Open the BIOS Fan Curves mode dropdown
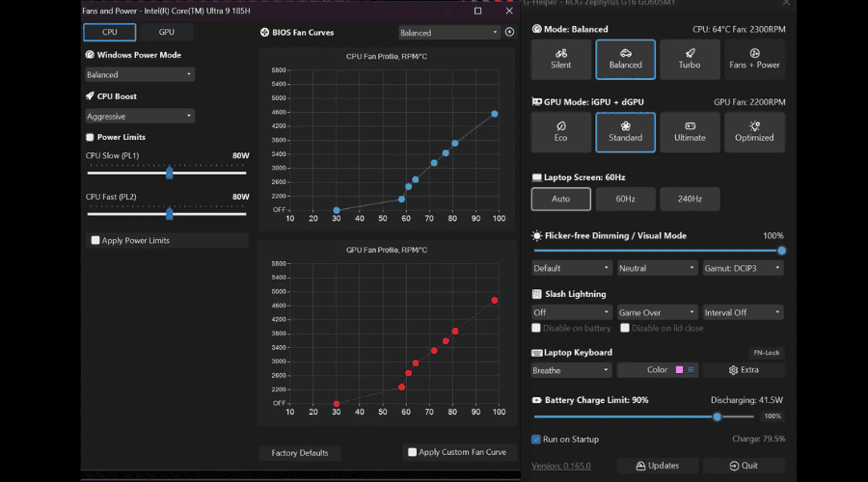This screenshot has height=482, width=868. click(448, 33)
